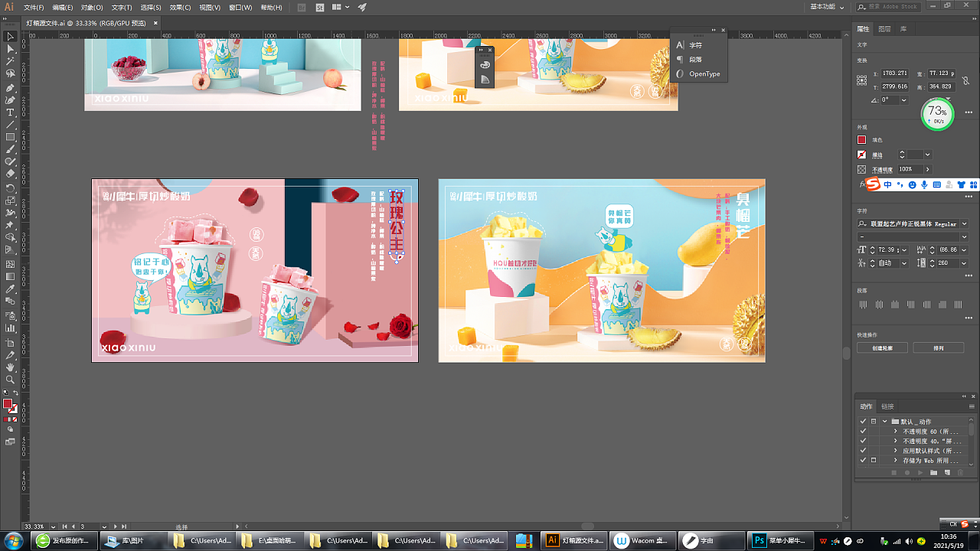The image size is (980, 551).
Task: Open the 窗口(W) menu
Action: point(240,7)
